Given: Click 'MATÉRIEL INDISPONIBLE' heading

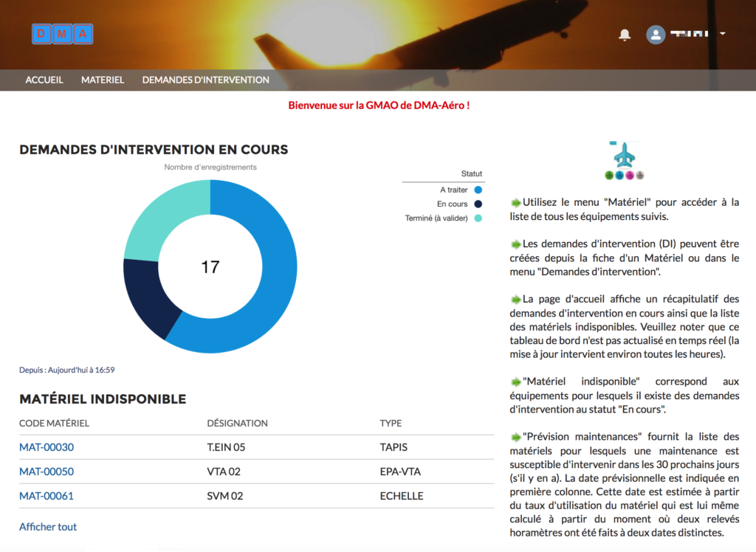Looking at the screenshot, I should pyautogui.click(x=103, y=399).
